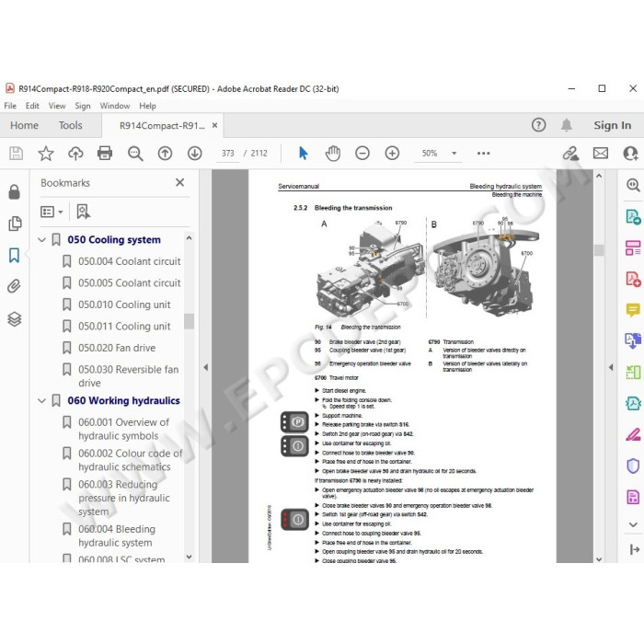Open the 050.020 Fan drive bookmark
644x644 pixels.
pos(117,348)
